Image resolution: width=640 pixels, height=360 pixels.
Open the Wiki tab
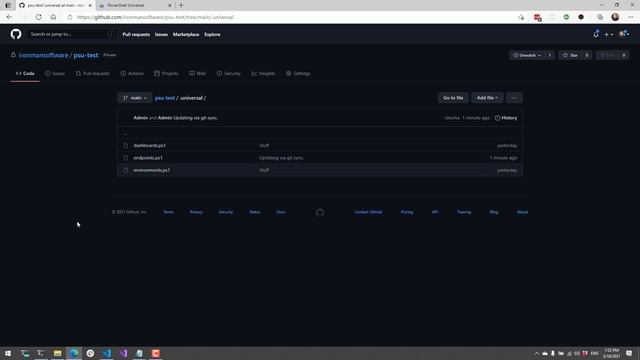(x=198, y=73)
